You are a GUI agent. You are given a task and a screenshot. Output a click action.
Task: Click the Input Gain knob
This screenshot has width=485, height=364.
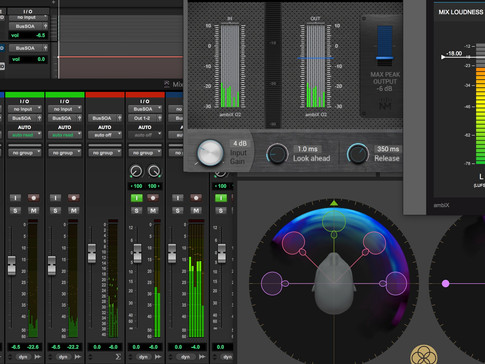point(210,153)
